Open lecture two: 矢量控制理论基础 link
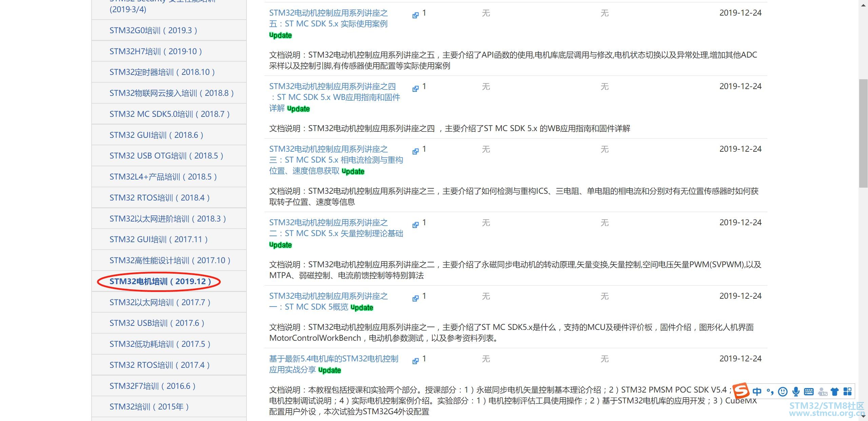 pos(336,228)
